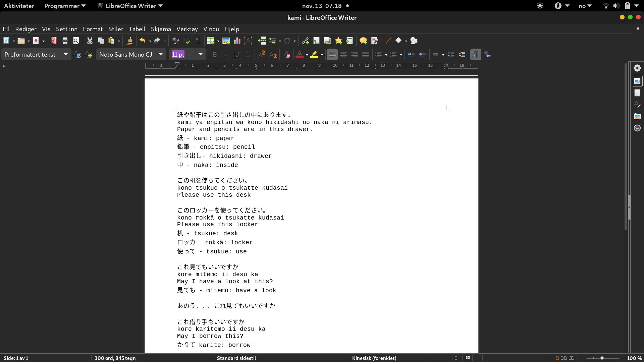Toggle Italic formatting

click(226, 55)
